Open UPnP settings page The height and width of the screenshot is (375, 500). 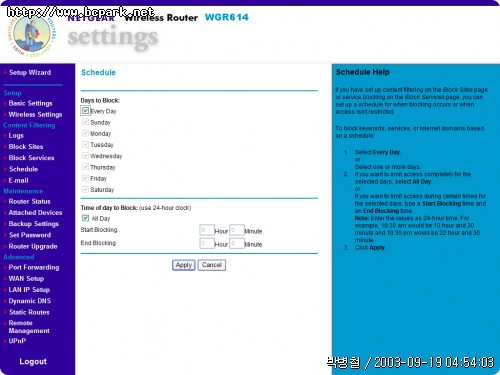(17, 341)
